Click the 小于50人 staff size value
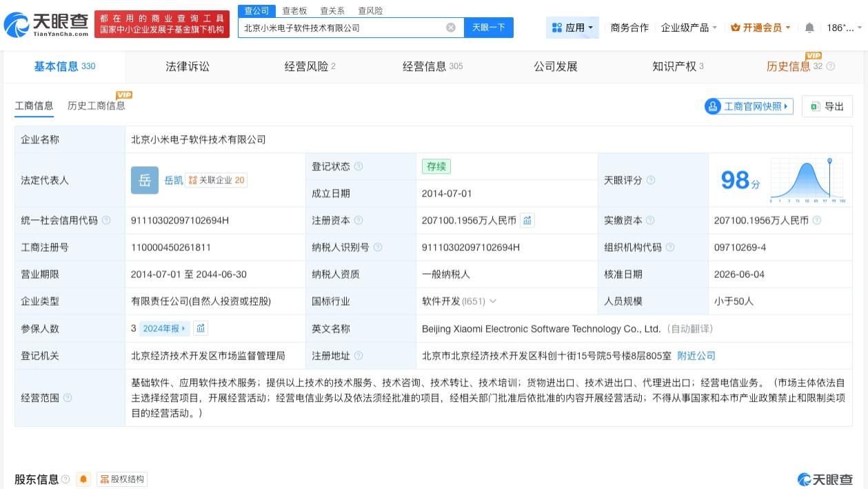 click(x=734, y=301)
